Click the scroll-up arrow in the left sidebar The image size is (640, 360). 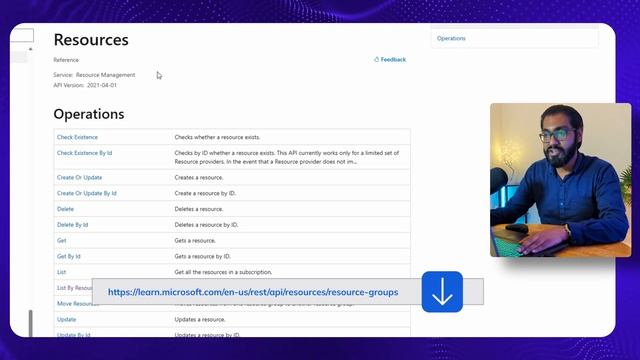click(x=31, y=49)
